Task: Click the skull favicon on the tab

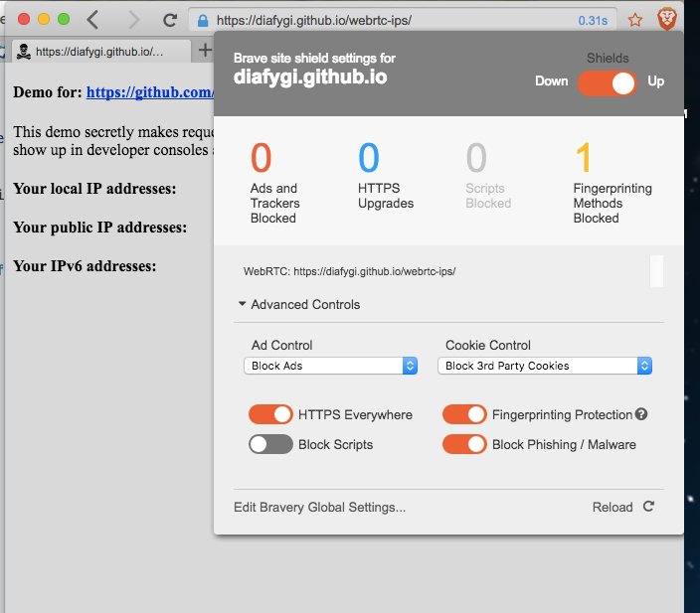Action: tap(23, 52)
